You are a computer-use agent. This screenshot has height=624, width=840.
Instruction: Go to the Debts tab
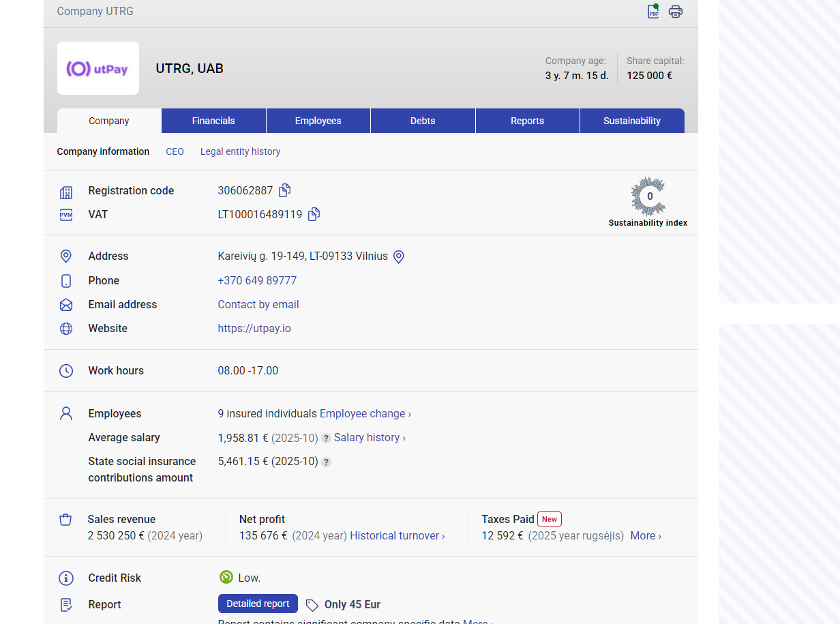pyautogui.click(x=423, y=121)
